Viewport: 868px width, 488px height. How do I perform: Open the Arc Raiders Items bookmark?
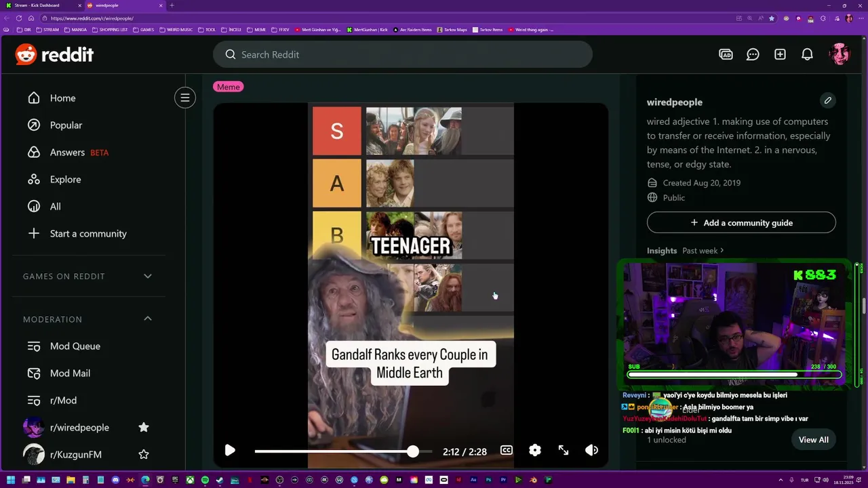pos(412,30)
